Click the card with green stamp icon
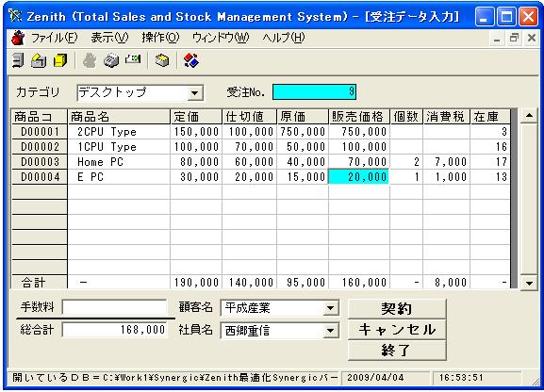 [133, 59]
